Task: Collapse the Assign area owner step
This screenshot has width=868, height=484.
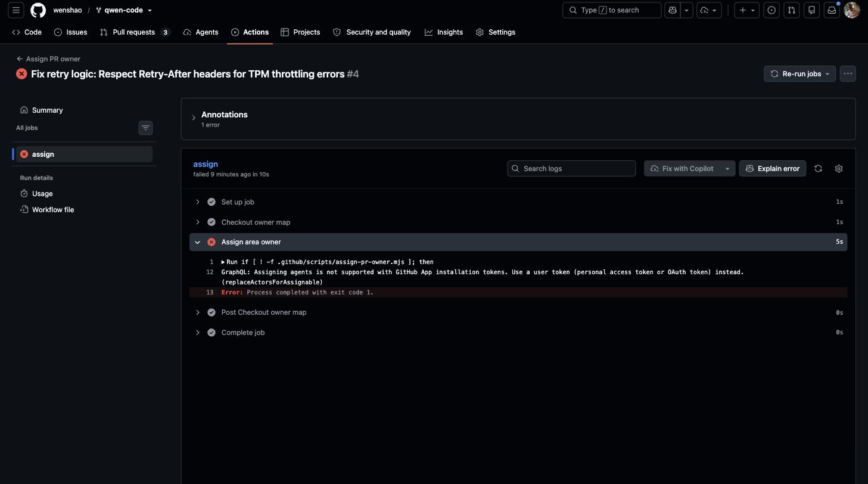Action: [518, 242]
